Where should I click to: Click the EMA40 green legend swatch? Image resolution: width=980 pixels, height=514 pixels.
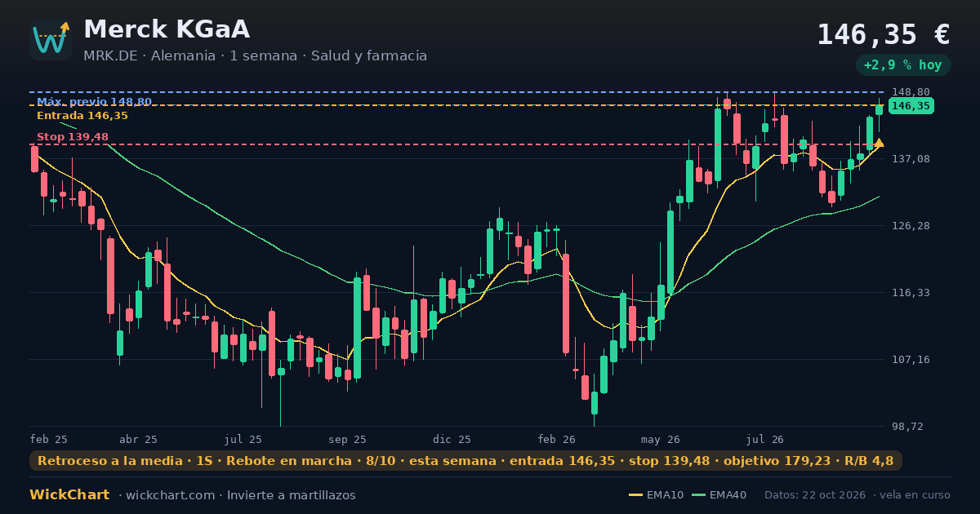[698, 495]
